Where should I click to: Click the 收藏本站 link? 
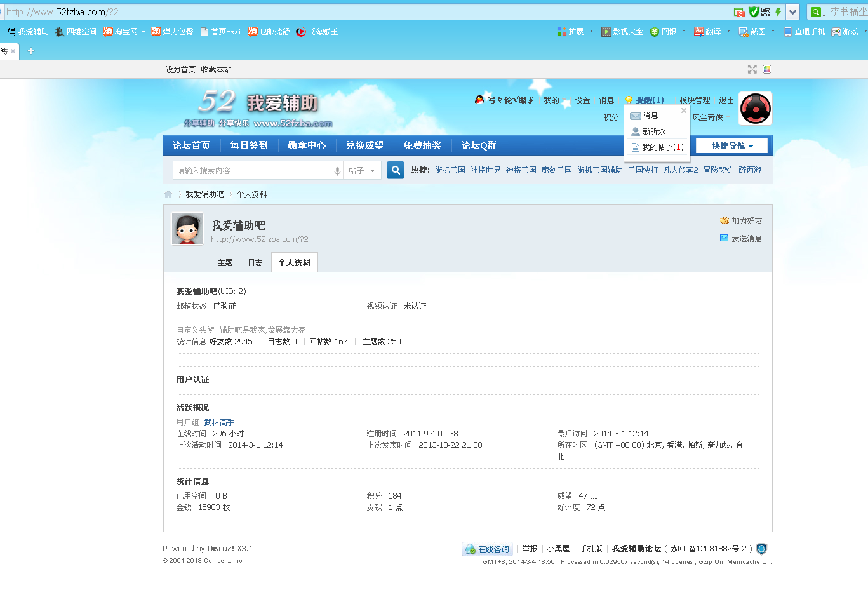[x=216, y=70]
